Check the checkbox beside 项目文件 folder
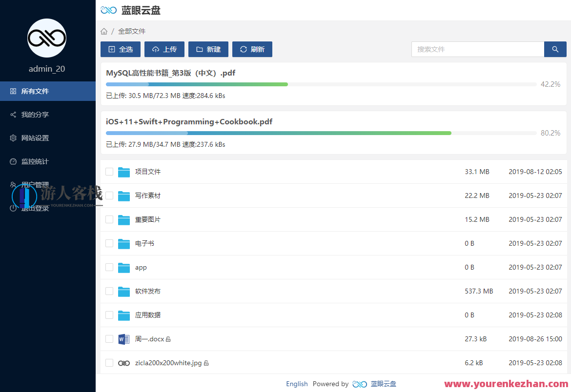 click(x=109, y=172)
